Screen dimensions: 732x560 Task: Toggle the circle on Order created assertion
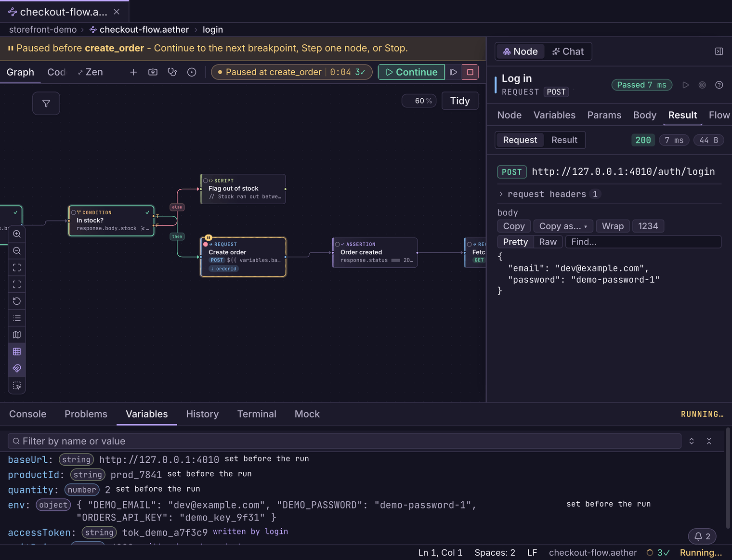pos(338,244)
